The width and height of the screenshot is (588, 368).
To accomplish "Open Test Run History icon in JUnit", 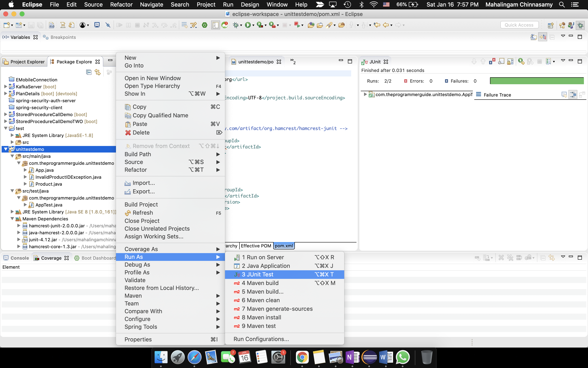I will [548, 62].
